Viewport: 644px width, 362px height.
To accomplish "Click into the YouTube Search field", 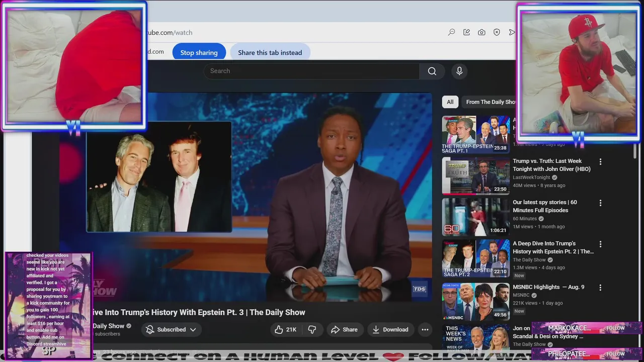I will [312, 71].
